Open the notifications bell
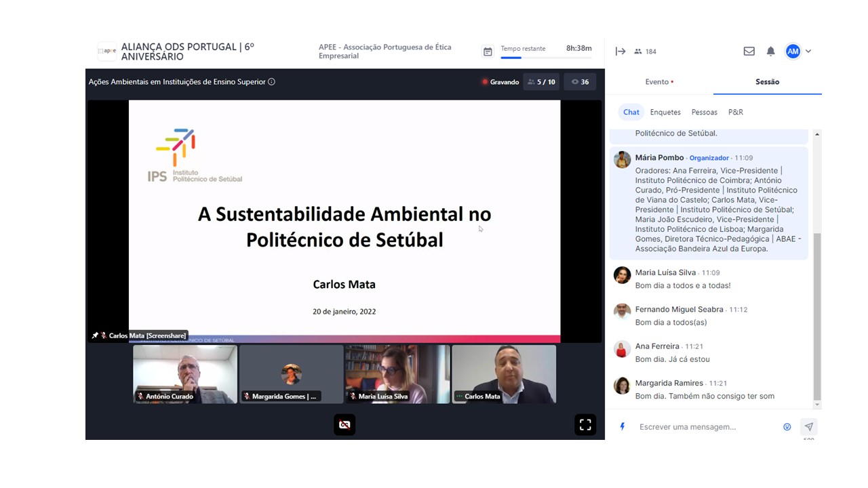The height and width of the screenshot is (488, 868). 771,52
